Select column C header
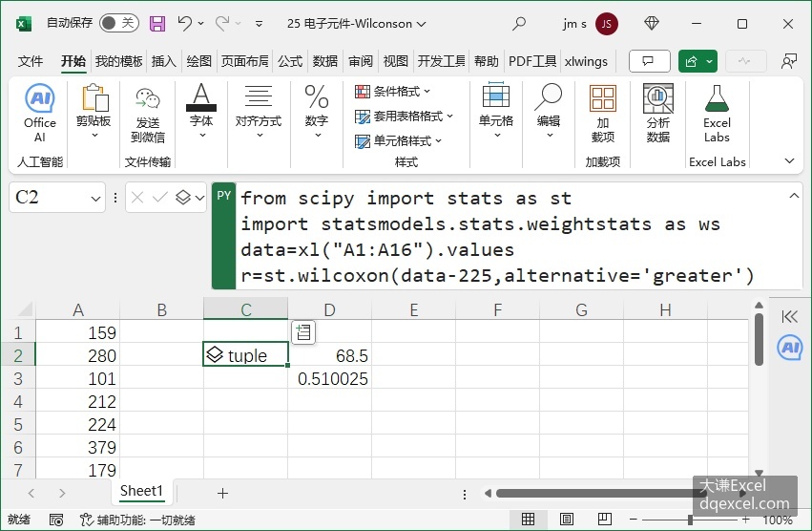This screenshot has width=812, height=531. (x=245, y=309)
